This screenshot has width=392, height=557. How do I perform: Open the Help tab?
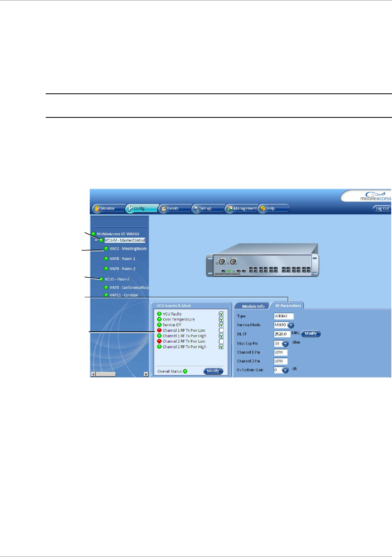(274, 208)
